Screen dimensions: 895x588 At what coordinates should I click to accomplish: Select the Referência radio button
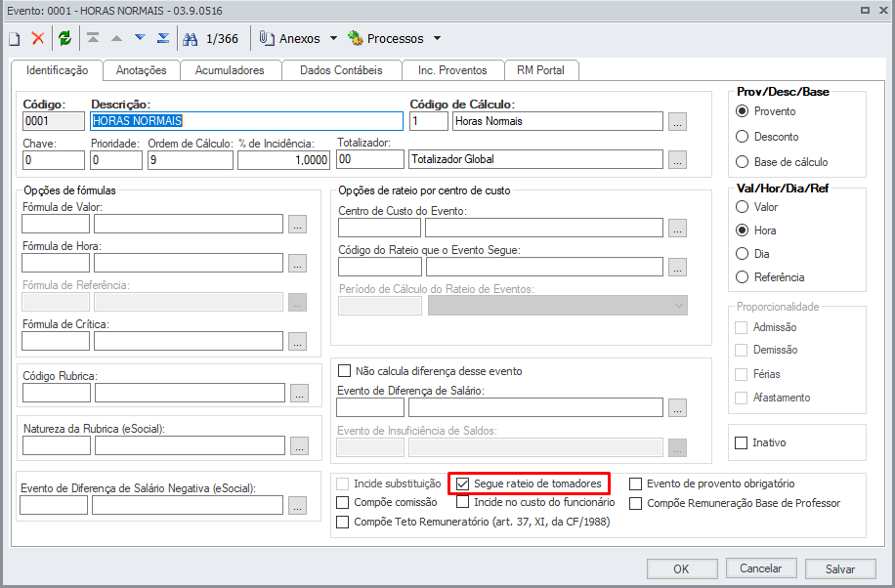742,276
